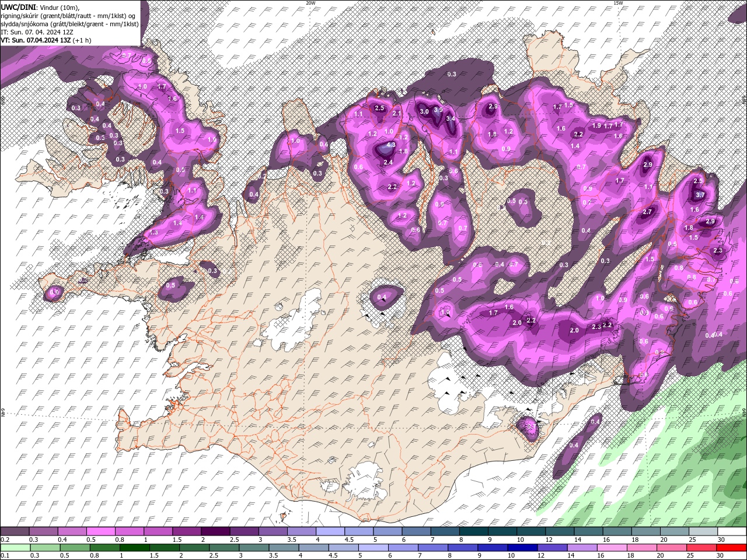This screenshot has width=747, height=560.
Task: Click the "IT: Sun. 07. 04. 2024 12Z" initial time line
Action: (x=37, y=32)
